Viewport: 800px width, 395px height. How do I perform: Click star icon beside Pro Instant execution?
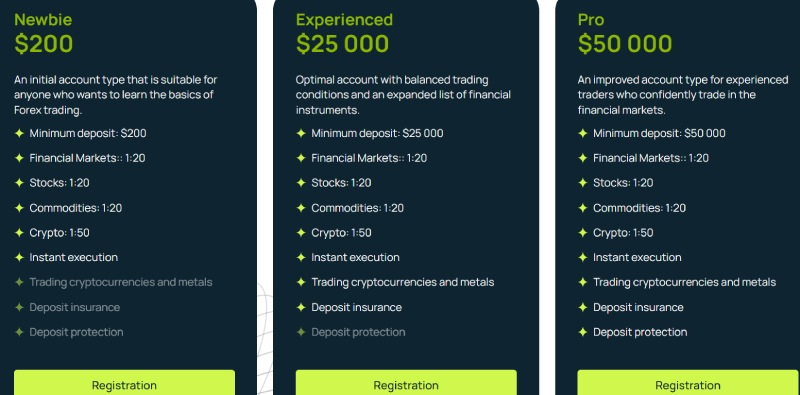[583, 257]
